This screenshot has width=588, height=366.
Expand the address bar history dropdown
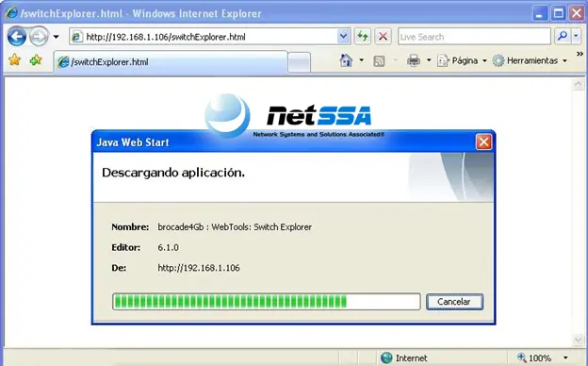343,37
